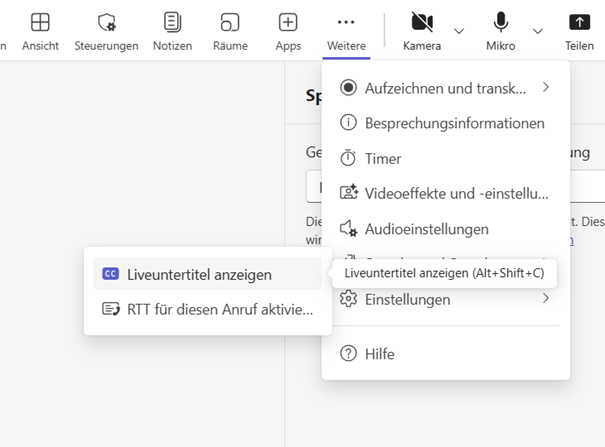Select RTT für diesen Anruf aktivieren

point(208,309)
